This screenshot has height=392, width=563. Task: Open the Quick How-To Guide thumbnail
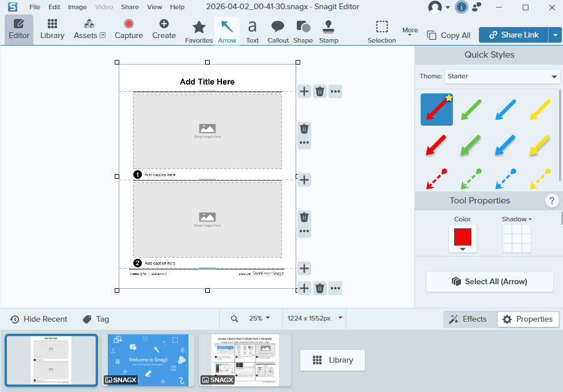pos(245,360)
